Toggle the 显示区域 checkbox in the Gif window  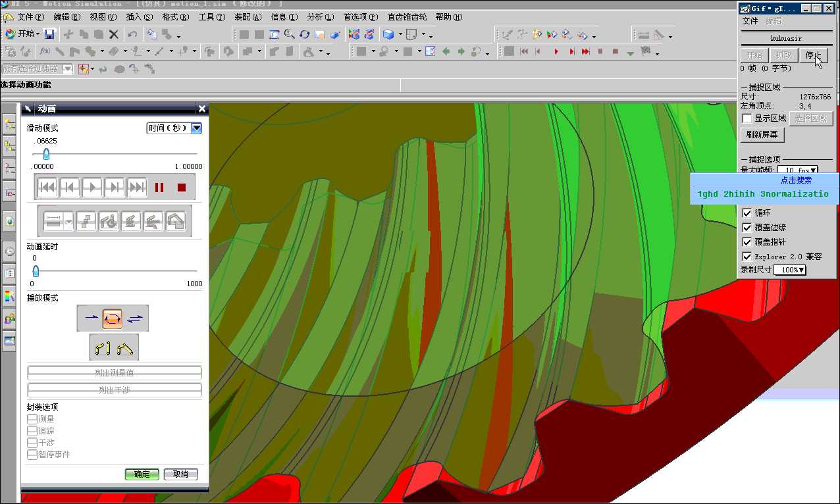coord(747,118)
